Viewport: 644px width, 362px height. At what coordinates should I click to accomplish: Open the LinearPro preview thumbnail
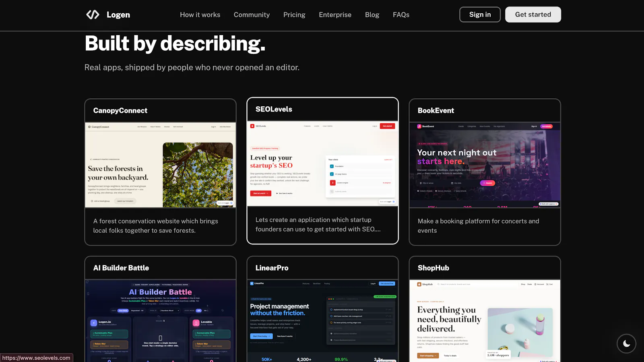pos(323,321)
